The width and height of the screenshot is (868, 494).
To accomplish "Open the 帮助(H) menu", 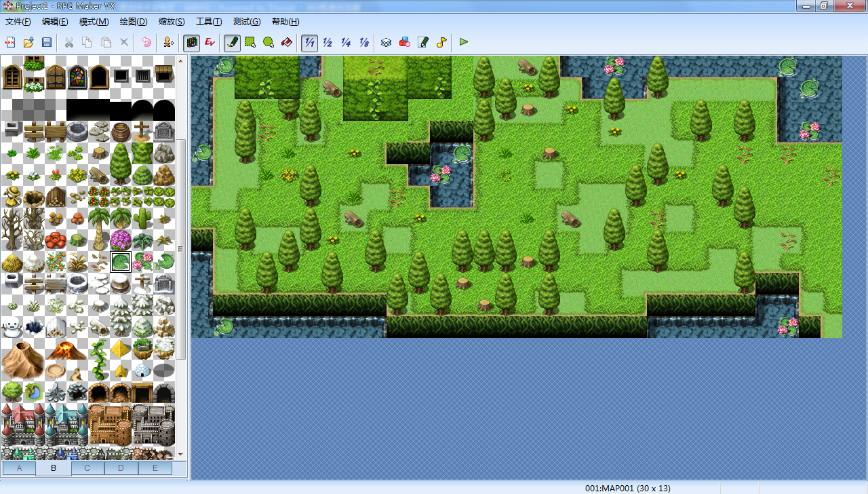I will tap(285, 22).
